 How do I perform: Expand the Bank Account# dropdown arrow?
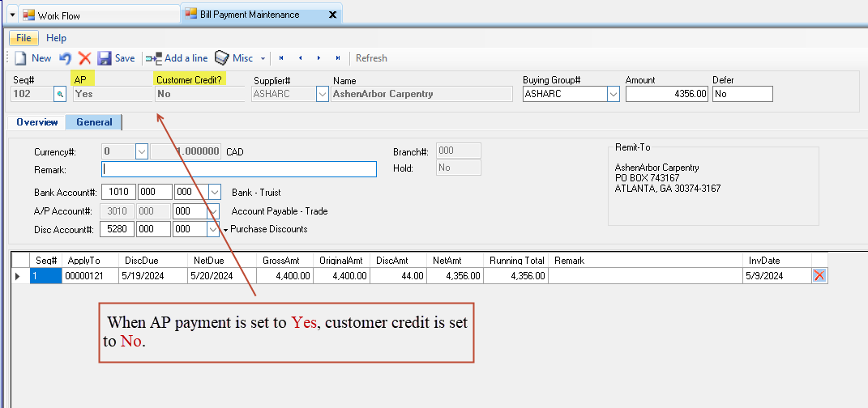(x=215, y=192)
